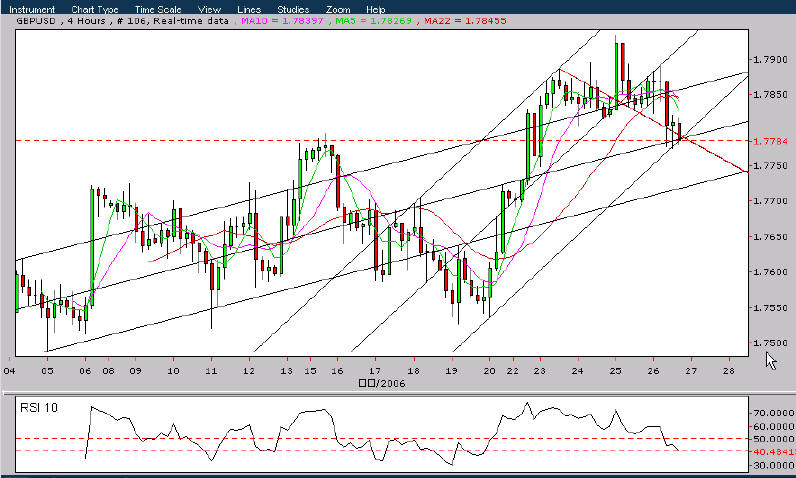Open the Instrument menu

(32, 9)
